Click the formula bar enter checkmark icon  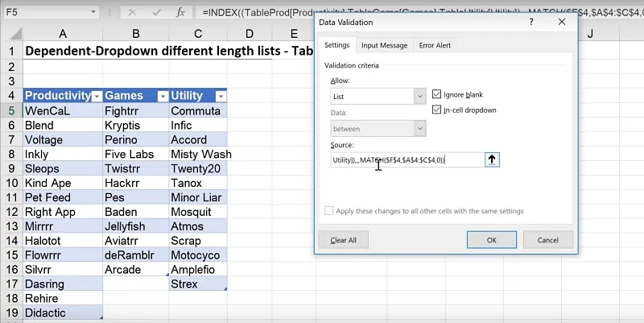point(158,13)
